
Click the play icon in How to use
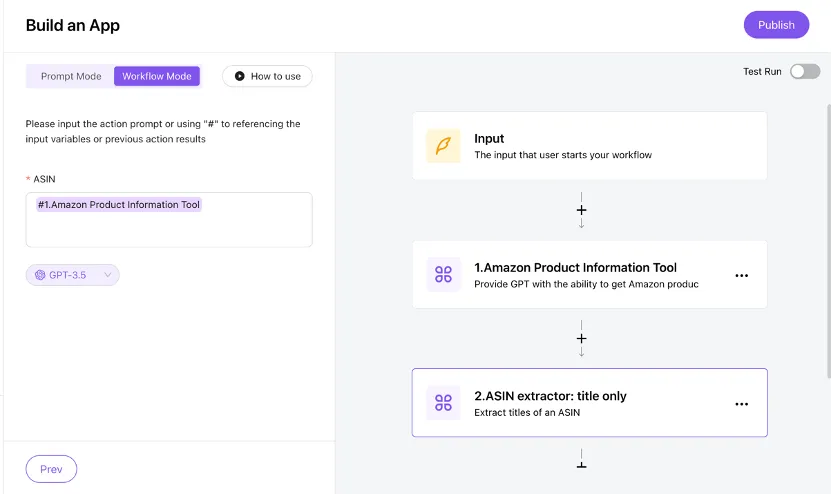(239, 76)
